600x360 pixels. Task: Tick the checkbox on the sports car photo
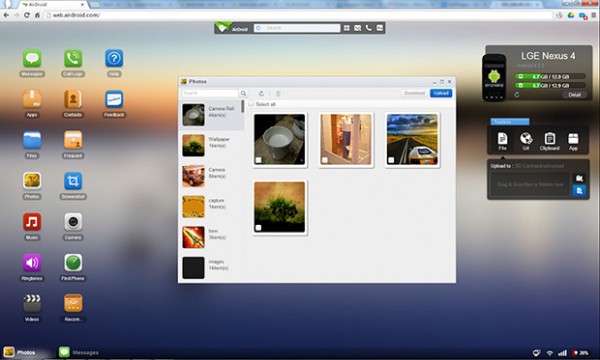(x=391, y=160)
